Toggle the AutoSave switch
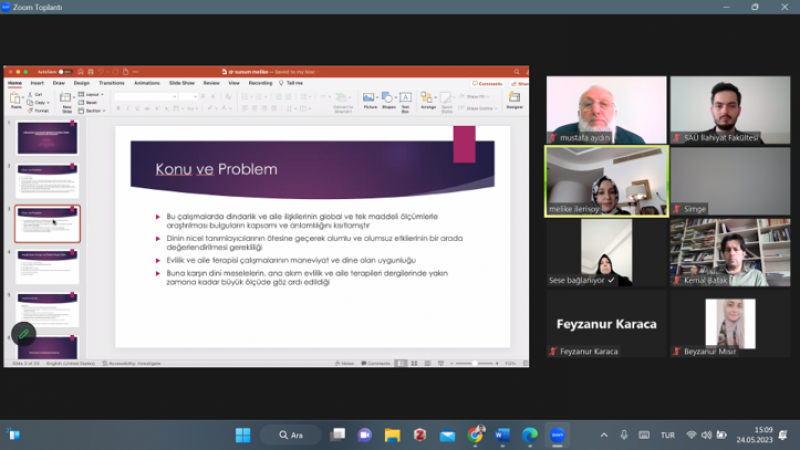This screenshot has height=450, width=800. coord(64,71)
